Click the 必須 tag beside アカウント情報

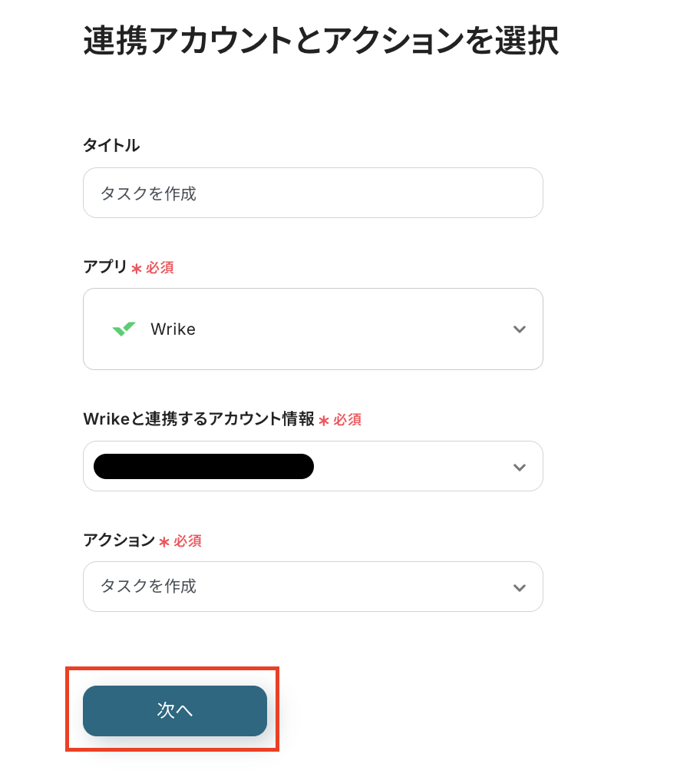(x=347, y=420)
